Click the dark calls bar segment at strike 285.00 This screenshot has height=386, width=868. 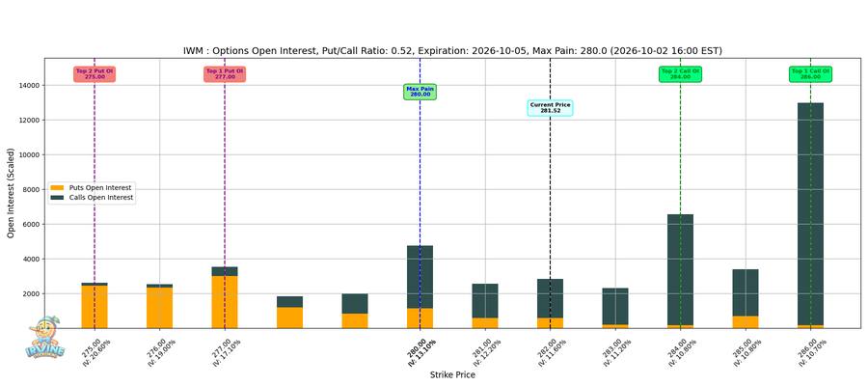click(x=746, y=293)
